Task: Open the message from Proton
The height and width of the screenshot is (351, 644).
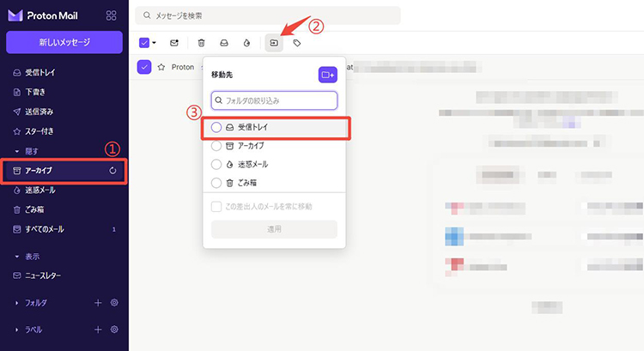Action: (183, 67)
